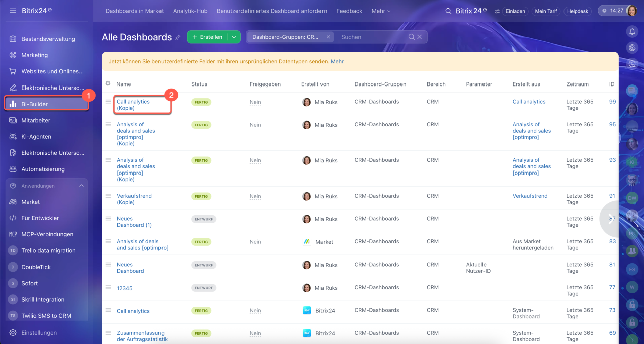The width and height of the screenshot is (644, 344).
Task: Click the table settings gear icon beside Name
Action: point(108,83)
